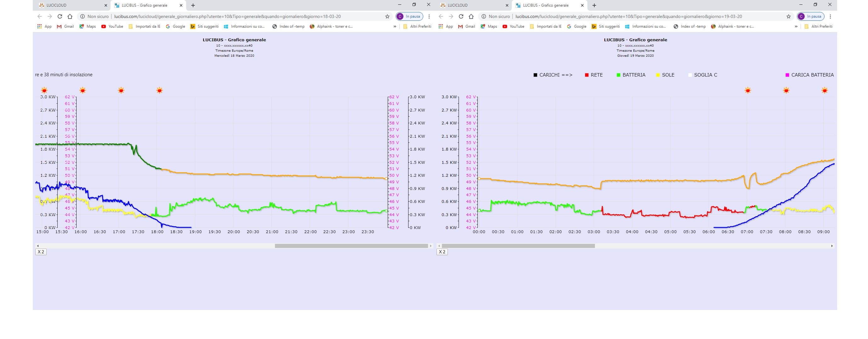Click the CARICA BATTERIA magenta legend swatch
The height and width of the screenshot is (339, 868).
787,75
